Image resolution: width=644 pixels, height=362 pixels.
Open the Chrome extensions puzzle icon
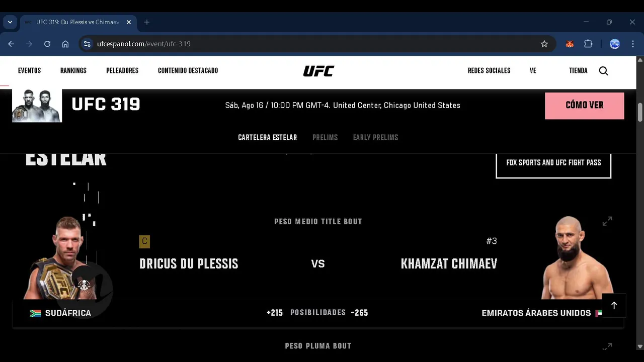click(588, 44)
